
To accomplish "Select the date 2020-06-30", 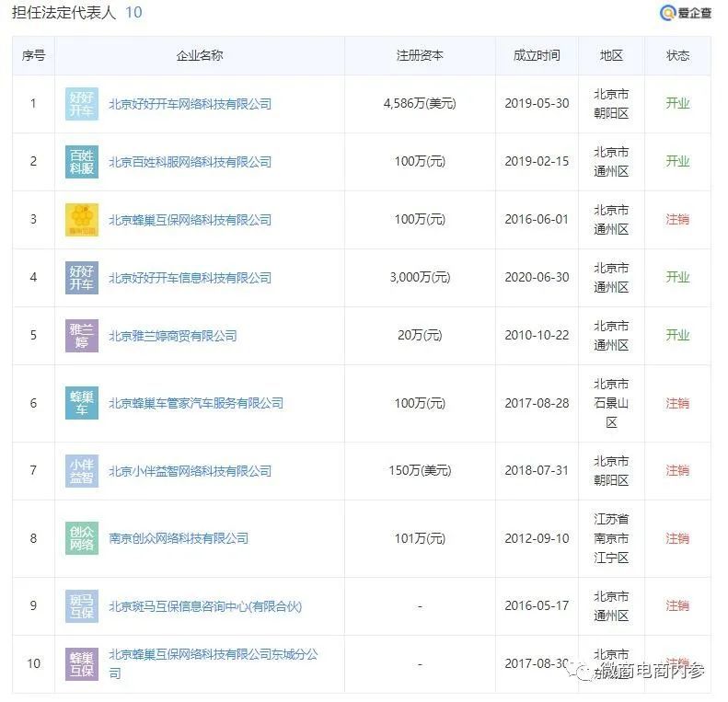I will click(537, 277).
